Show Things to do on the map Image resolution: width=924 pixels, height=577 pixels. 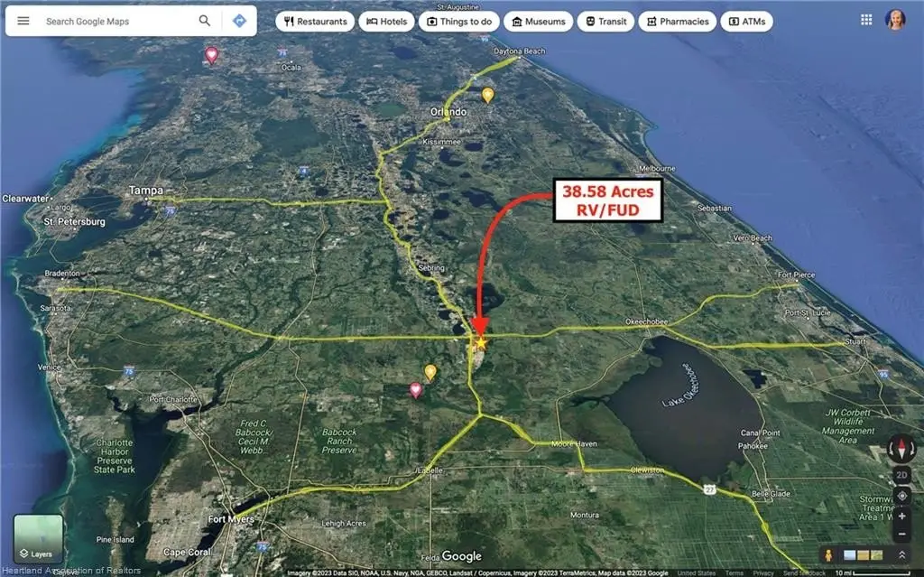[x=459, y=22]
